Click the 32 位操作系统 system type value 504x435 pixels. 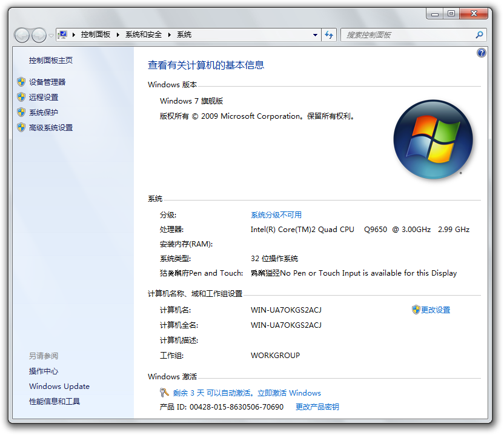click(x=274, y=259)
